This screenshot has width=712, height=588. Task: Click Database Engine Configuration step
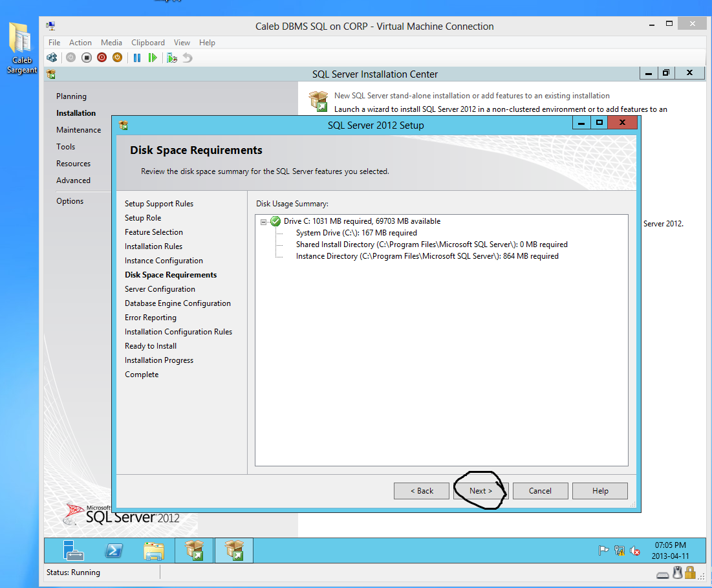(x=178, y=303)
